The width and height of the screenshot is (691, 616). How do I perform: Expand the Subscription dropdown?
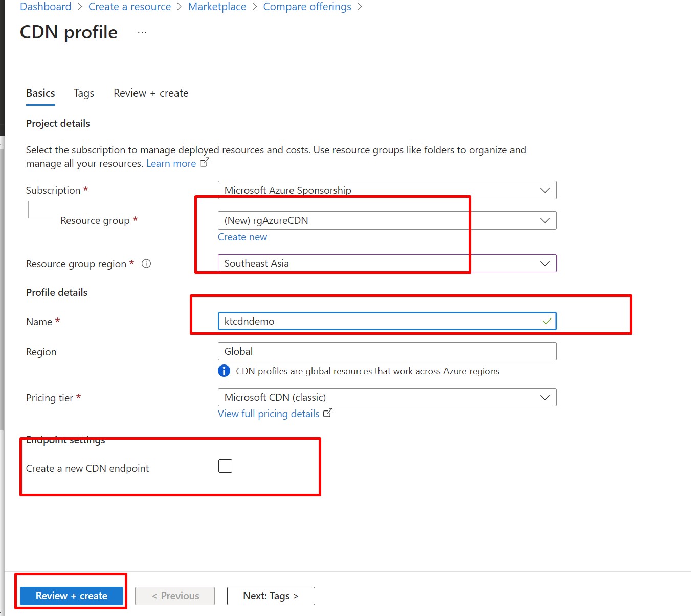387,190
